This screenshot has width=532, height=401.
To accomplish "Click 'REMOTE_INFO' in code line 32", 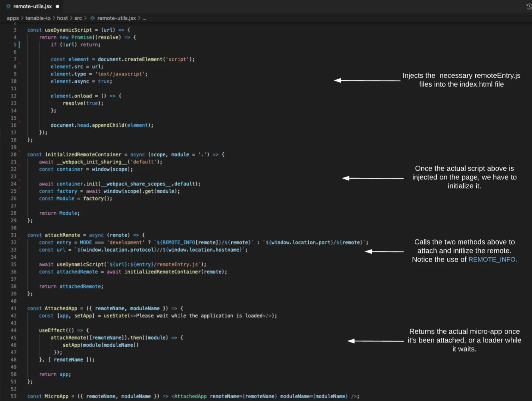I will [x=179, y=243].
